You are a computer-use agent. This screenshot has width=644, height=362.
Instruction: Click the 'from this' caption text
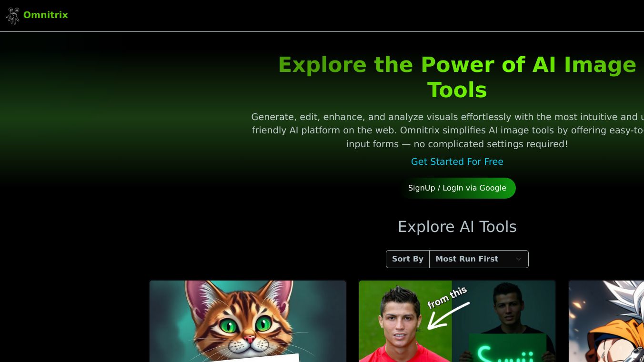click(x=447, y=297)
